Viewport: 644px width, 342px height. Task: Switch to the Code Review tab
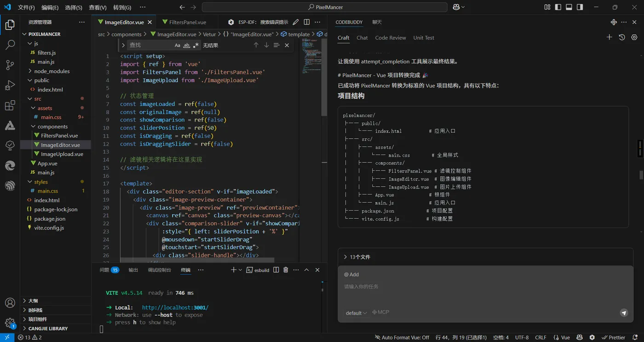(x=391, y=38)
